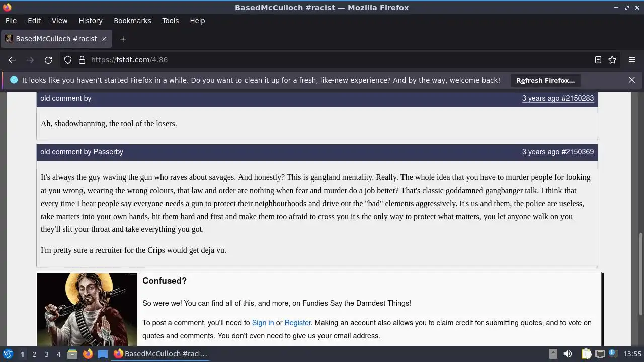Minimize the Firefox window
The height and width of the screenshot is (362, 644).
point(616,7)
